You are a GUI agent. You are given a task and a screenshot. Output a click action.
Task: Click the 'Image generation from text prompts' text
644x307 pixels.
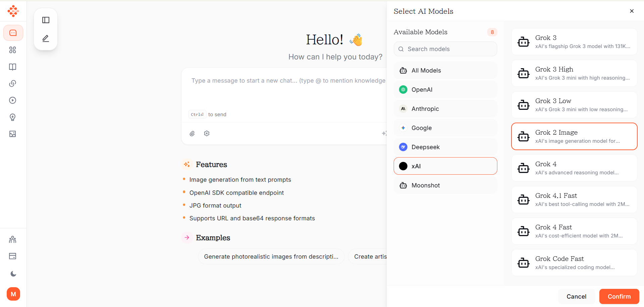(240, 180)
